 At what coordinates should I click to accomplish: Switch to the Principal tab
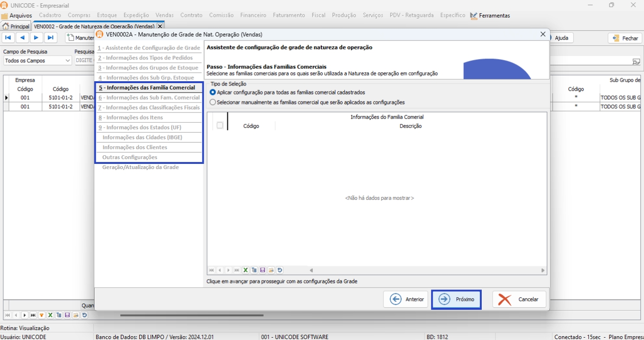tap(16, 26)
